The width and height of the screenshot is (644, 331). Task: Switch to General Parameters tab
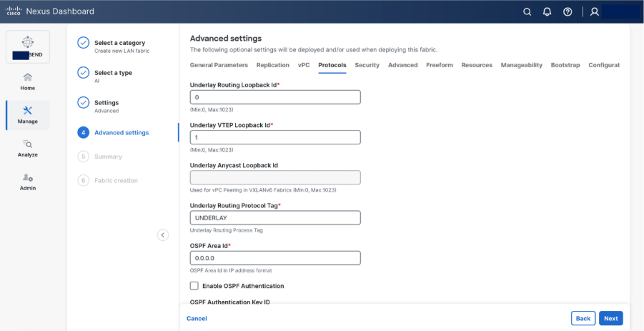[219, 65]
